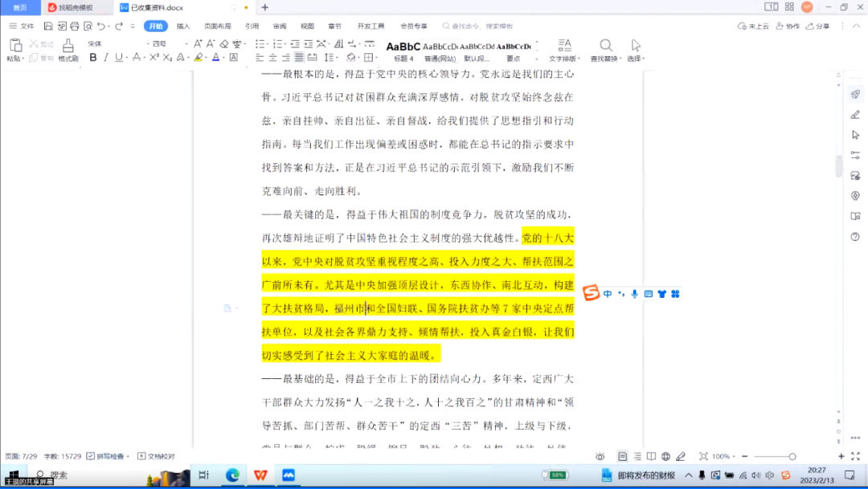
Task: Click the Collaborate (协作) button
Action: tap(788, 26)
